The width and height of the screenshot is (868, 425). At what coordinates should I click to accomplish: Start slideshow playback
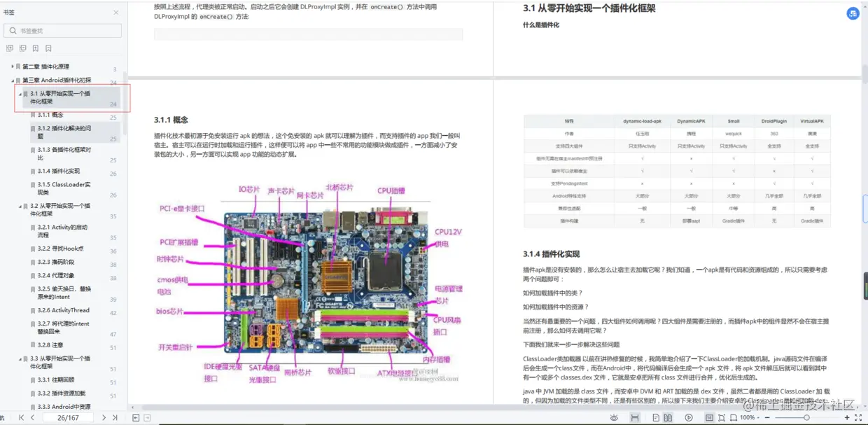(689, 418)
